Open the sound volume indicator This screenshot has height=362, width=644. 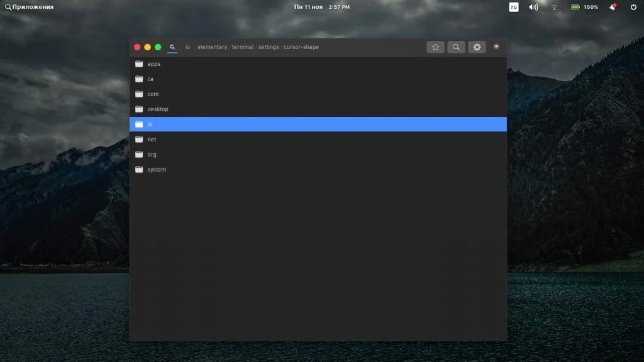533,7
